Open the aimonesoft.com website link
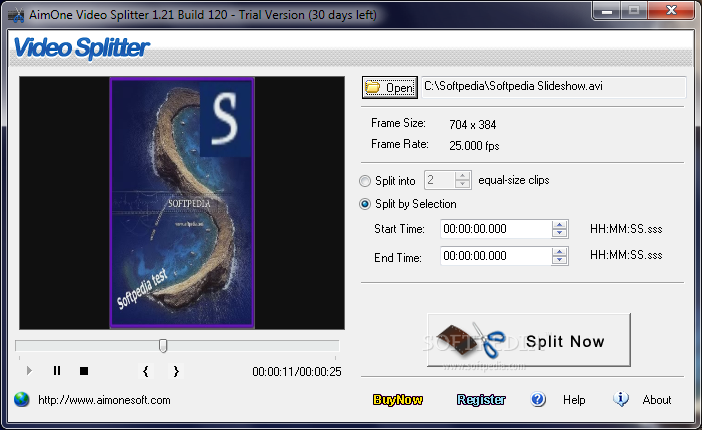Image resolution: width=702 pixels, height=430 pixels. click(104, 400)
